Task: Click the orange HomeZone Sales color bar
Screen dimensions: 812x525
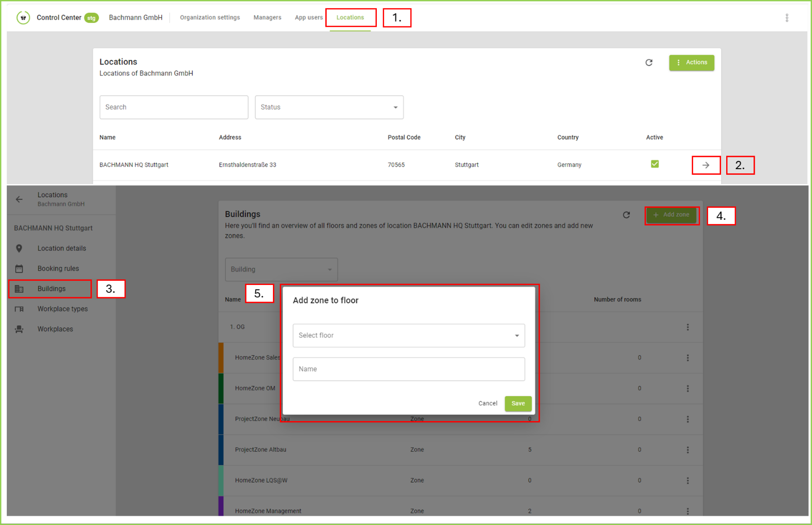Action: (221, 357)
